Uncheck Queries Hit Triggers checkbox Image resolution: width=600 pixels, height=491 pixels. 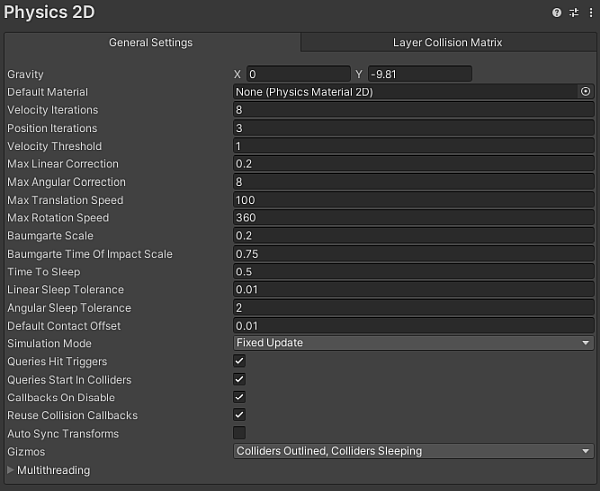click(239, 361)
